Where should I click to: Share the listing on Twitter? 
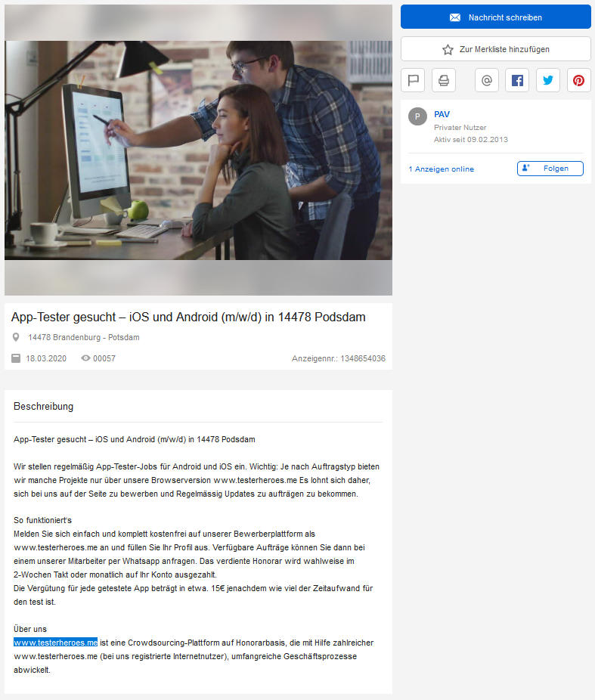click(x=548, y=80)
